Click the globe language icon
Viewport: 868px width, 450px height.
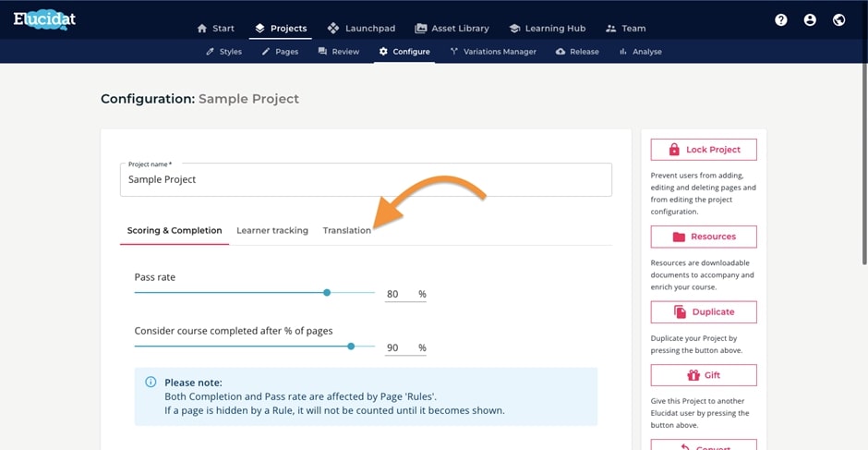[838, 19]
